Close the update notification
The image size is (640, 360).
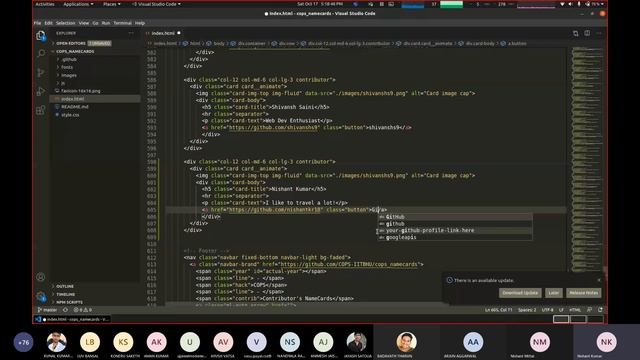[x=599, y=280]
